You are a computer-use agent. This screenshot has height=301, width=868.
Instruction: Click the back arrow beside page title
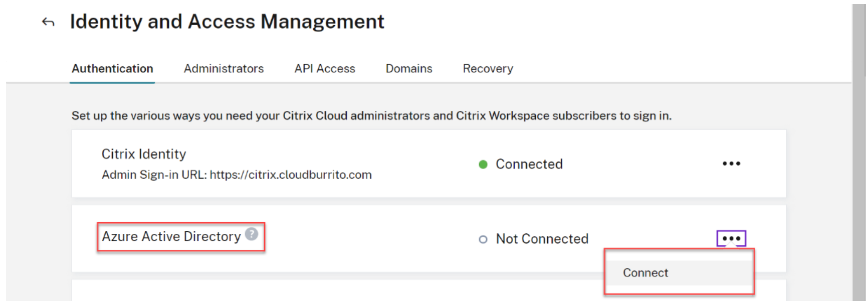click(48, 22)
